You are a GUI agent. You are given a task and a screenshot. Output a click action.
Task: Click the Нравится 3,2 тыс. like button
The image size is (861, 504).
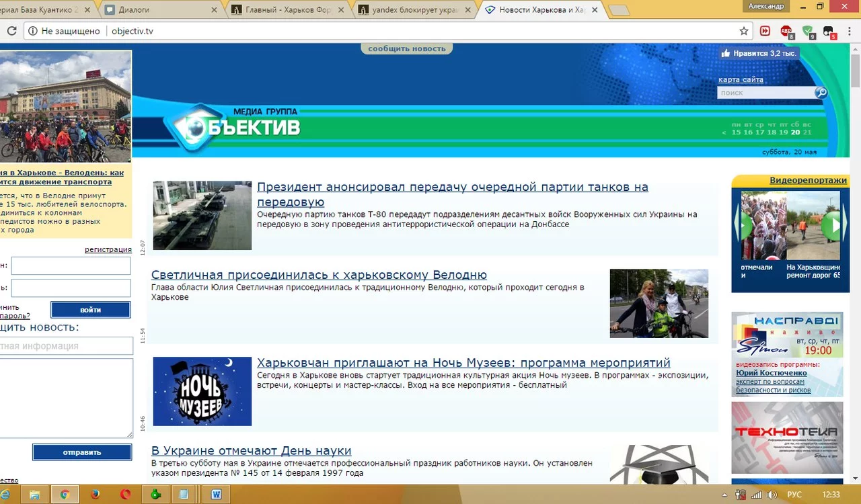coord(759,52)
